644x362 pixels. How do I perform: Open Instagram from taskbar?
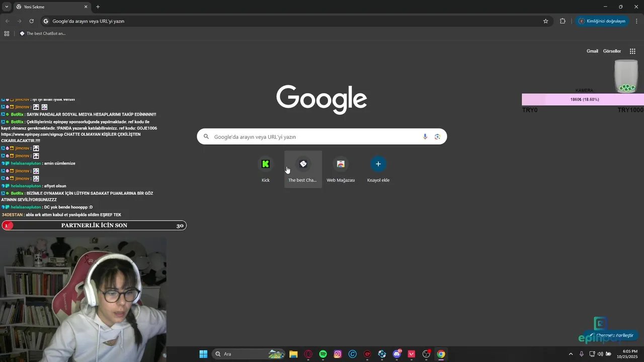pyautogui.click(x=338, y=354)
